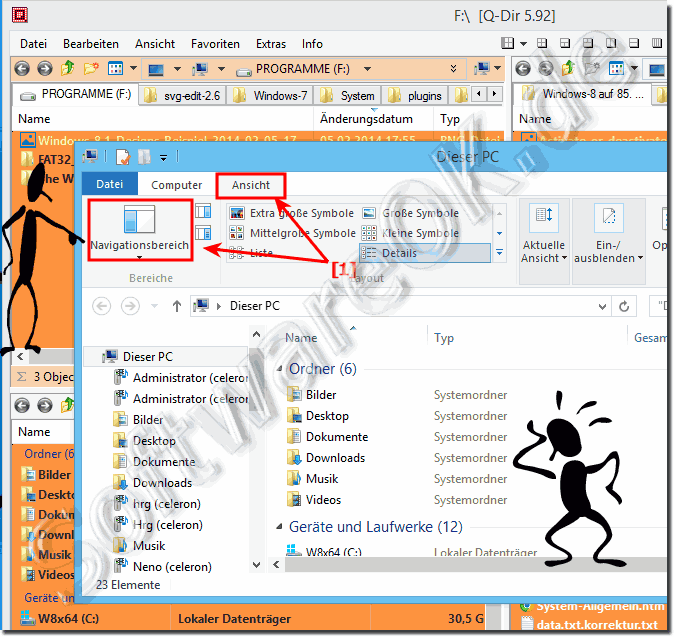674x637 pixels.
Task: Click the Properties icon in Dieser PC title bar
Action: (x=123, y=157)
